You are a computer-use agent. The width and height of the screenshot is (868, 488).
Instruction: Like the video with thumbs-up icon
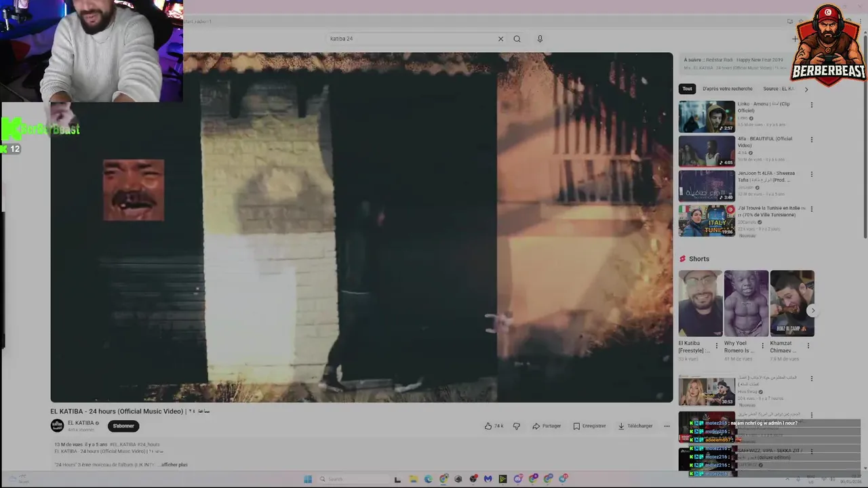click(494, 426)
